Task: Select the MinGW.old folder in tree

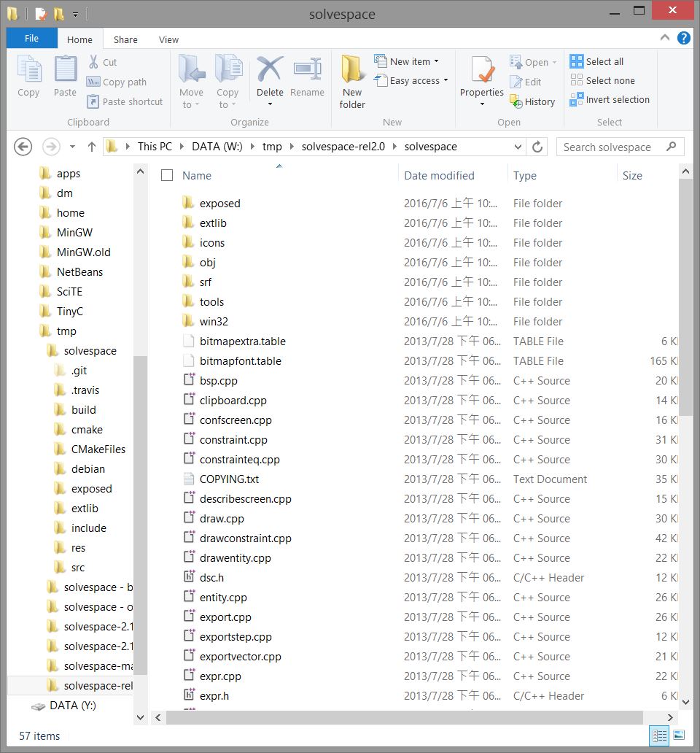Action: pos(83,252)
